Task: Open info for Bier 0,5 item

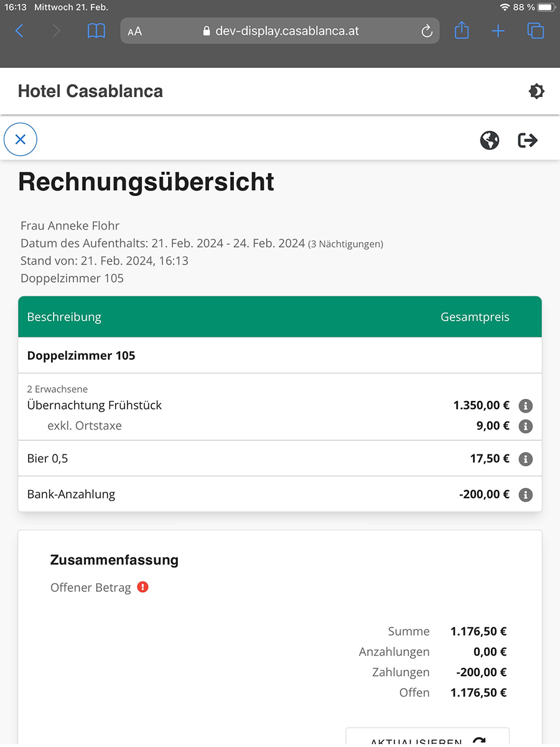Action: tap(526, 459)
